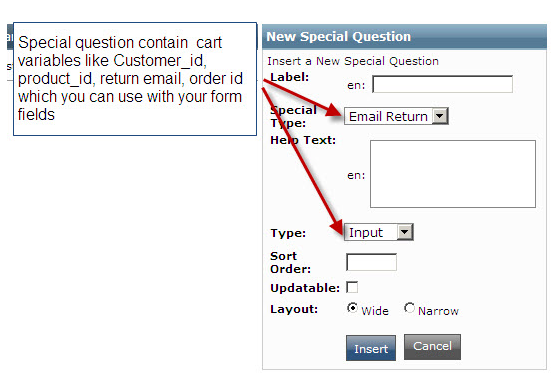Tick the Updatable checkbox

[352, 287]
